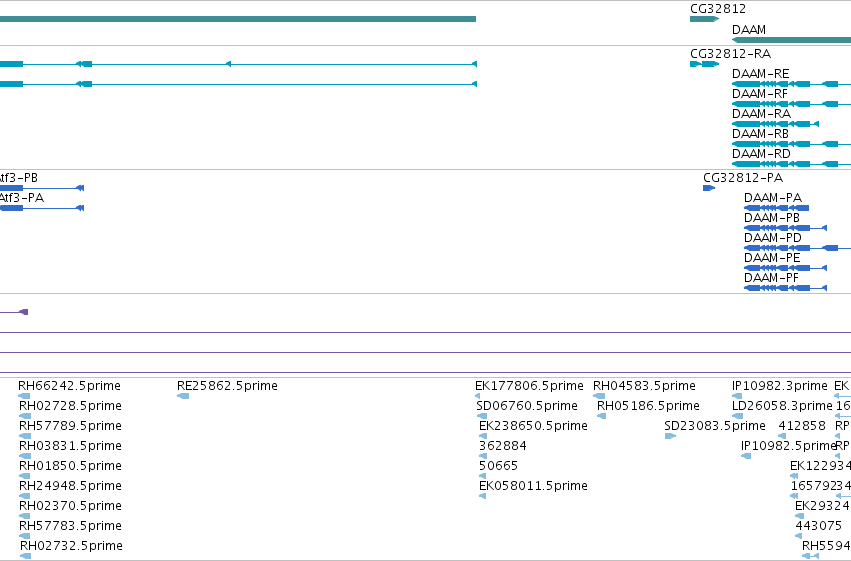
Task: Click the 443075 EST entry
Action: point(818,527)
